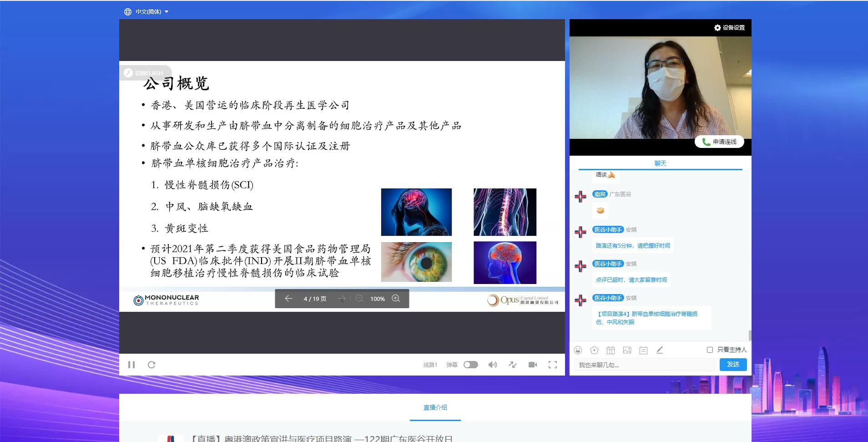The width and height of the screenshot is (868, 442).
Task: Click the swap video and slides icon
Action: click(x=513, y=365)
